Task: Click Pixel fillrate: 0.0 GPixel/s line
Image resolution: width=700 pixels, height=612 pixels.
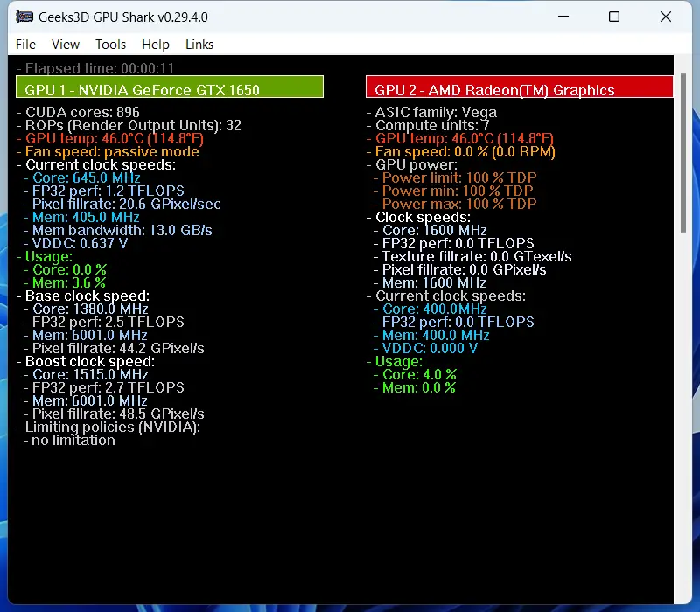Action: point(460,269)
